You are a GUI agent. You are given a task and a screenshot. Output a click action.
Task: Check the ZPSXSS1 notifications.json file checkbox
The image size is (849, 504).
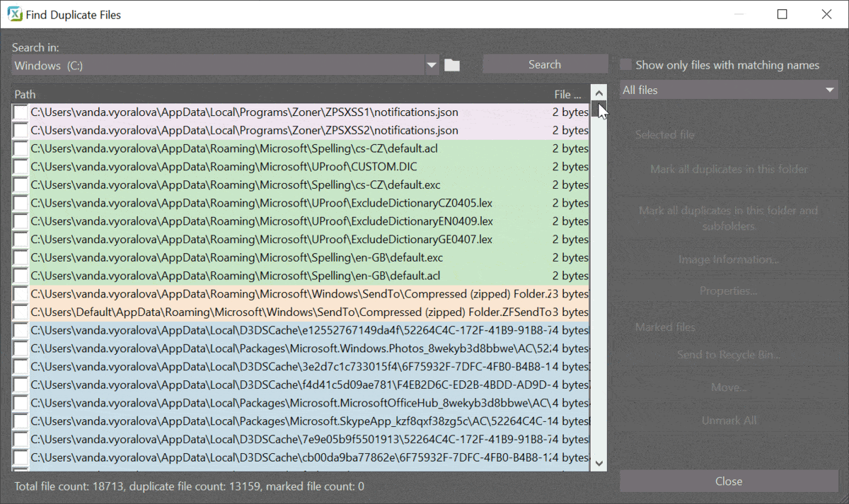19,112
